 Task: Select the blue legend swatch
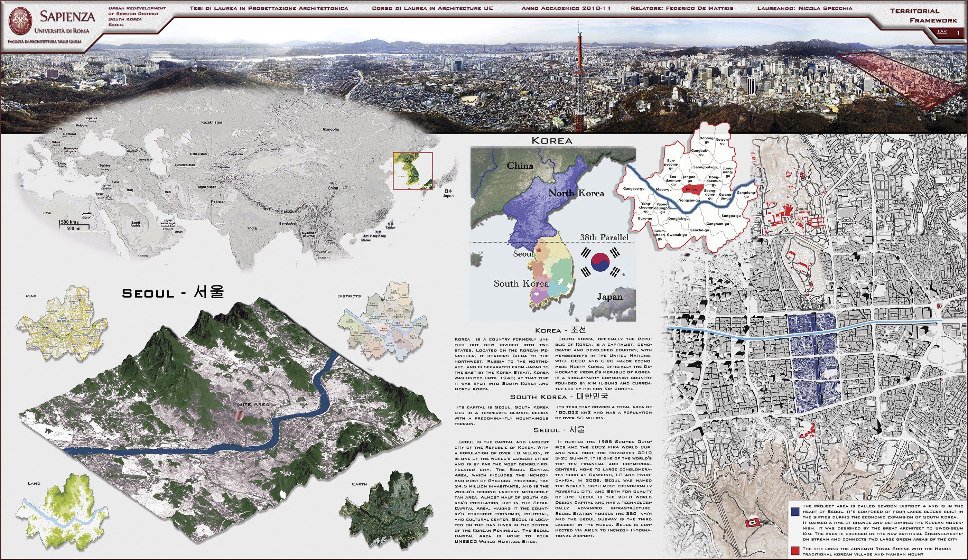point(795,512)
